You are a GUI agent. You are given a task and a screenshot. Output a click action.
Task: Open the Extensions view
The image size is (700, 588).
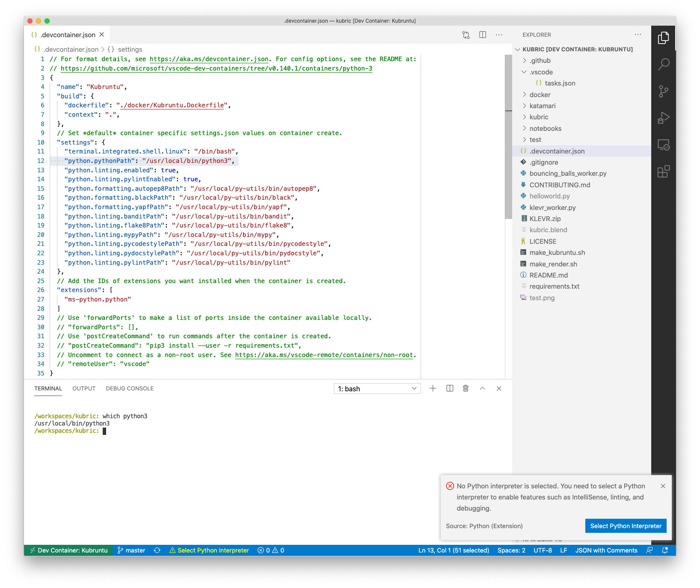point(664,172)
